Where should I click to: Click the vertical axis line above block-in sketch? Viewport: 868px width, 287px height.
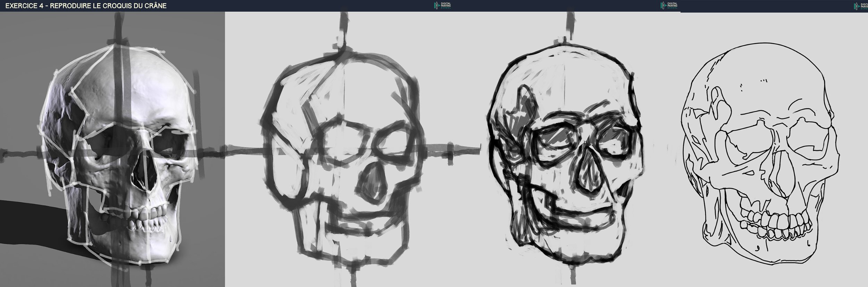click(x=344, y=35)
